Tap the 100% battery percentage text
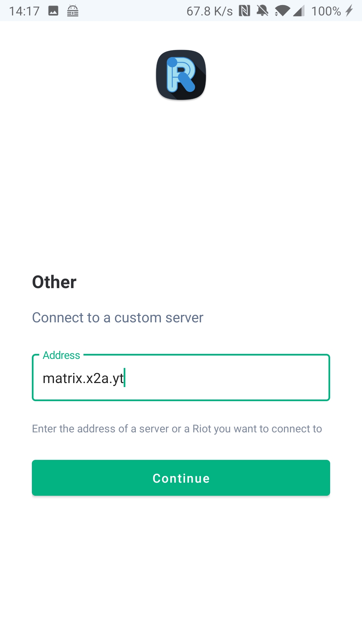The width and height of the screenshot is (362, 644). click(326, 11)
